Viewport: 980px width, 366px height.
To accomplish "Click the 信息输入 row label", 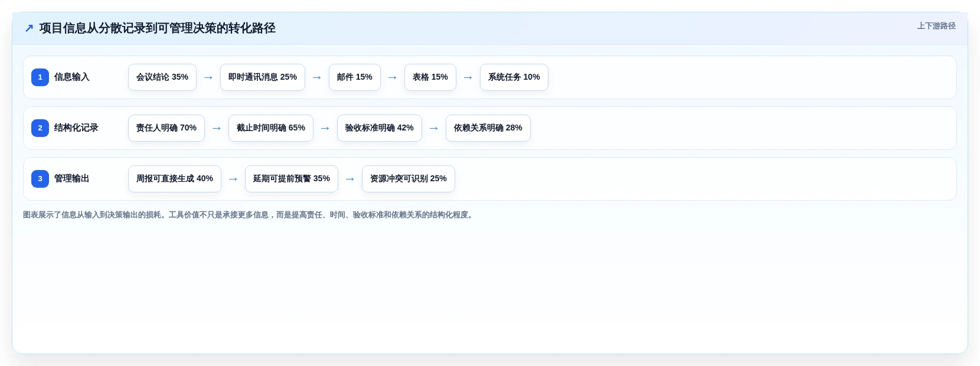I will pos(72,77).
